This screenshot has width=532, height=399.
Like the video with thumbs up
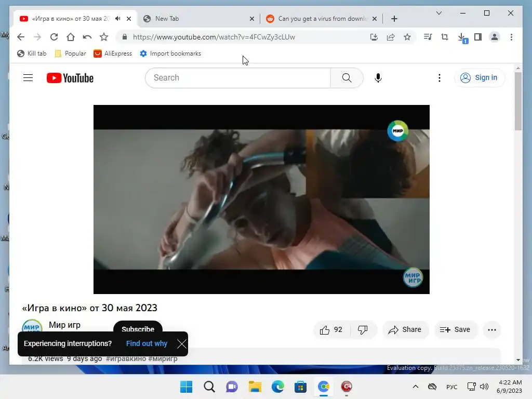coord(331,329)
